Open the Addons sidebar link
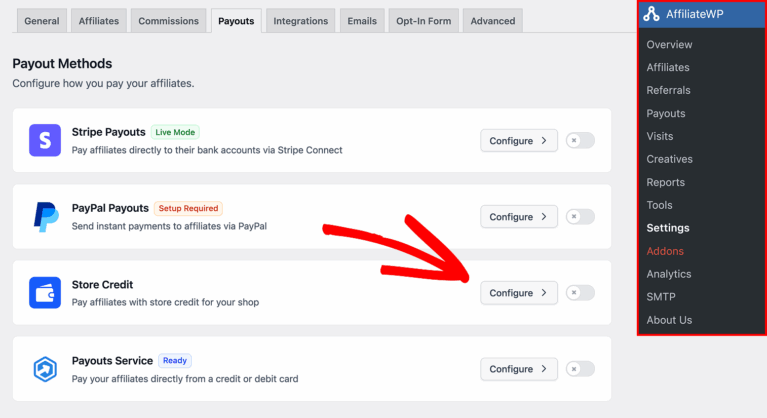The image size is (767, 418). [665, 251]
